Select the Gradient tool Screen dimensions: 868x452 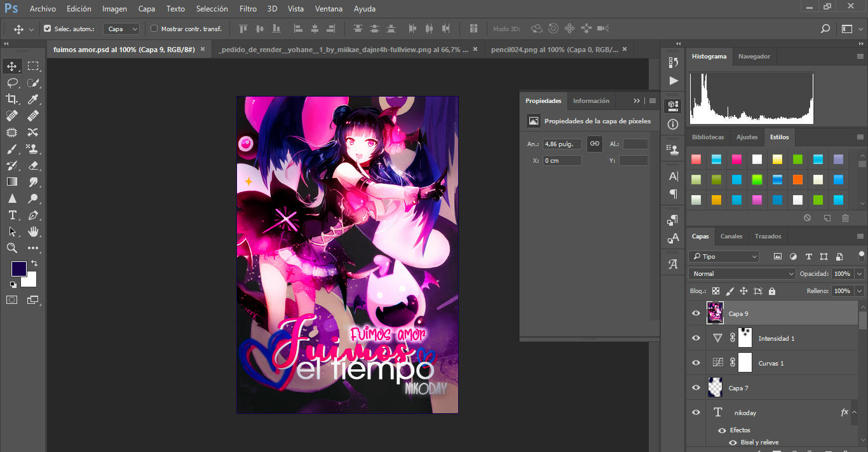(x=12, y=182)
